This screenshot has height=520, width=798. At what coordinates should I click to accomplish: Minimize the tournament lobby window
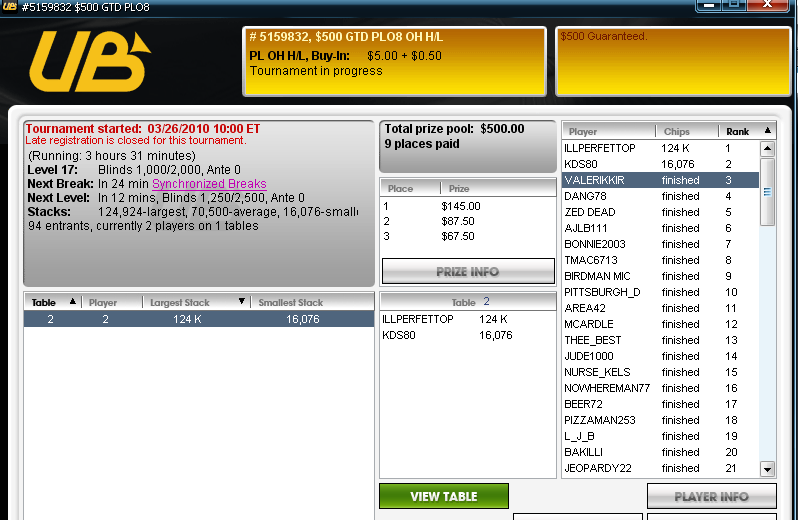tap(708, 5)
